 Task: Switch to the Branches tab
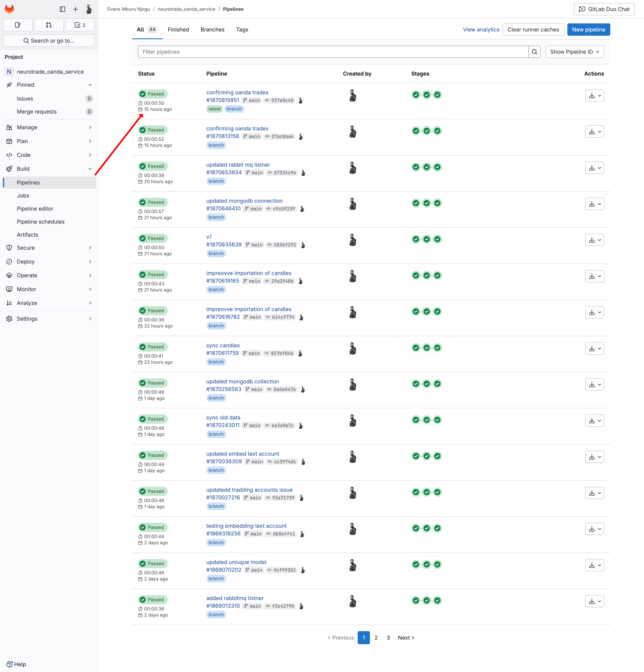[212, 30]
